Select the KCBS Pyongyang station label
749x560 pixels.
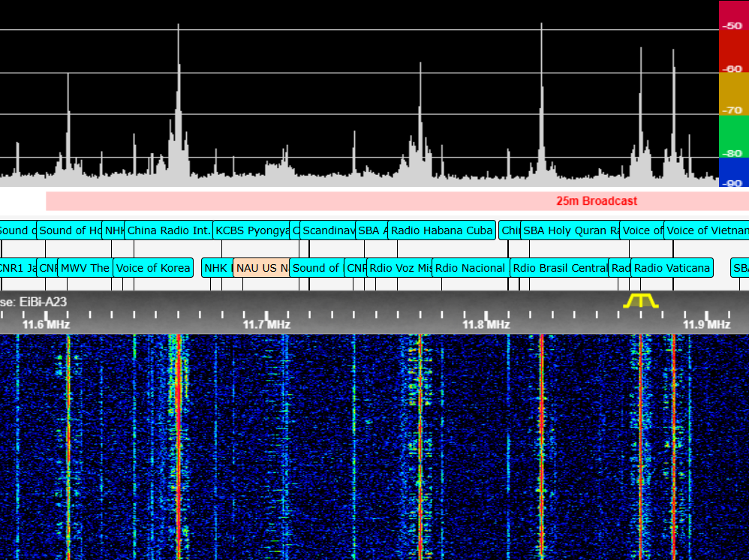pos(253,230)
